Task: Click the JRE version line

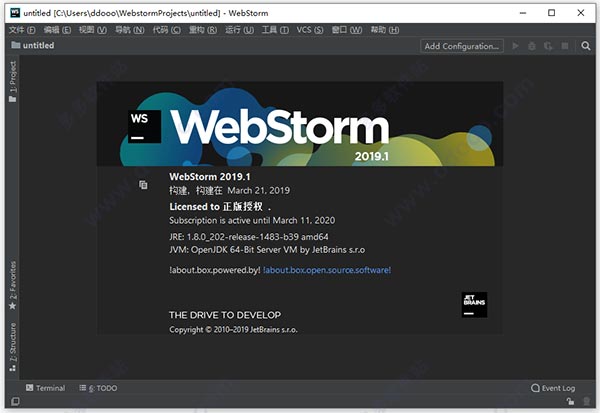Action: pos(249,237)
